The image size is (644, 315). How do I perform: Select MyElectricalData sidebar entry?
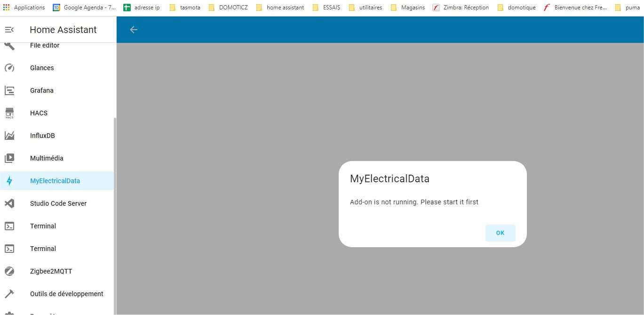[x=57, y=181]
